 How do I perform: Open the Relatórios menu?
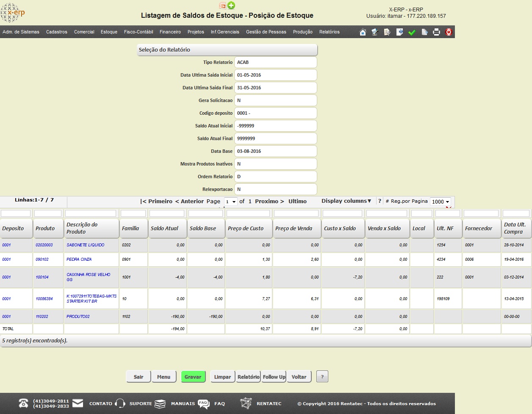coord(330,32)
